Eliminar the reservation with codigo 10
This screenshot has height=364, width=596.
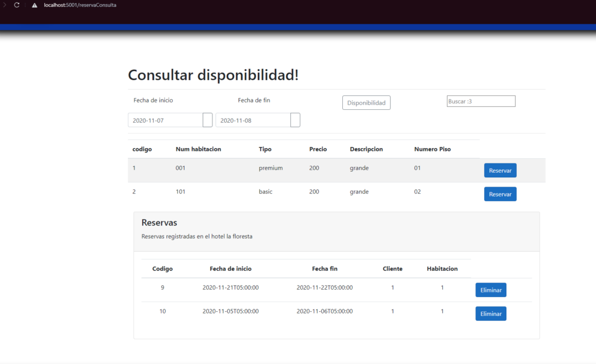[x=491, y=313]
